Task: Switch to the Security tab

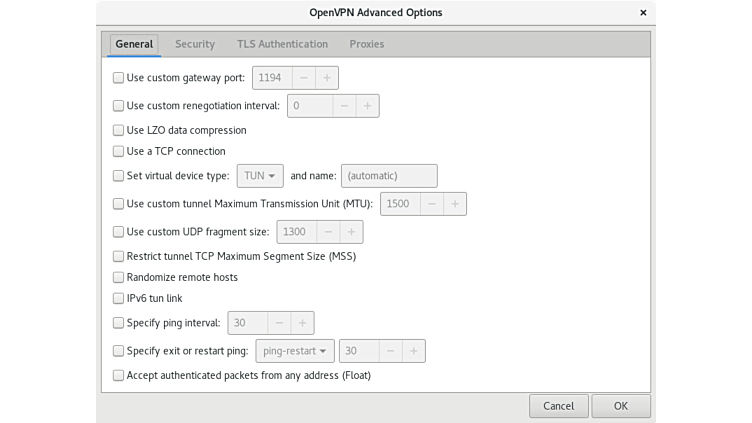Action: pos(195,44)
